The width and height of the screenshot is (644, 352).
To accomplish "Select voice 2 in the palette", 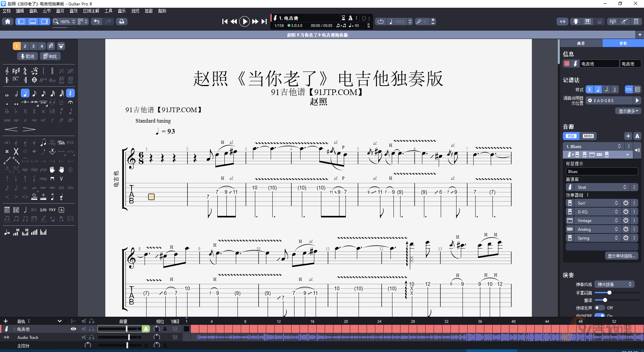I will tap(25, 46).
